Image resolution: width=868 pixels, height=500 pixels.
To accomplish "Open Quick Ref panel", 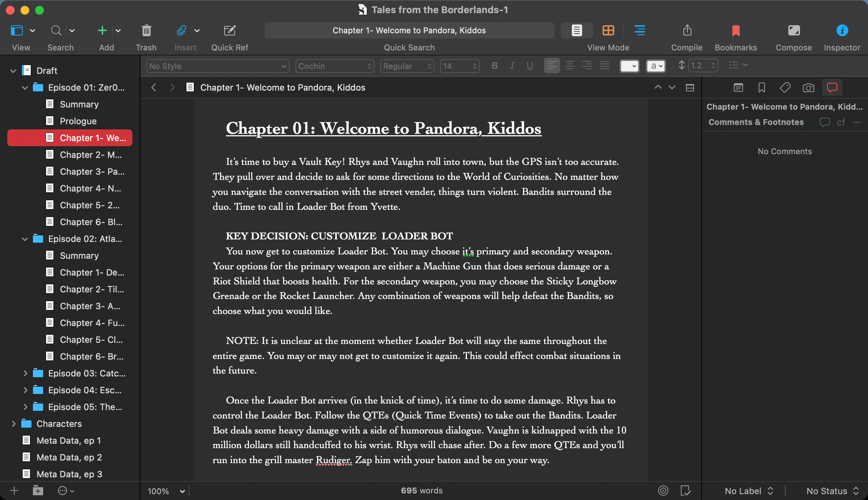I will tap(230, 31).
